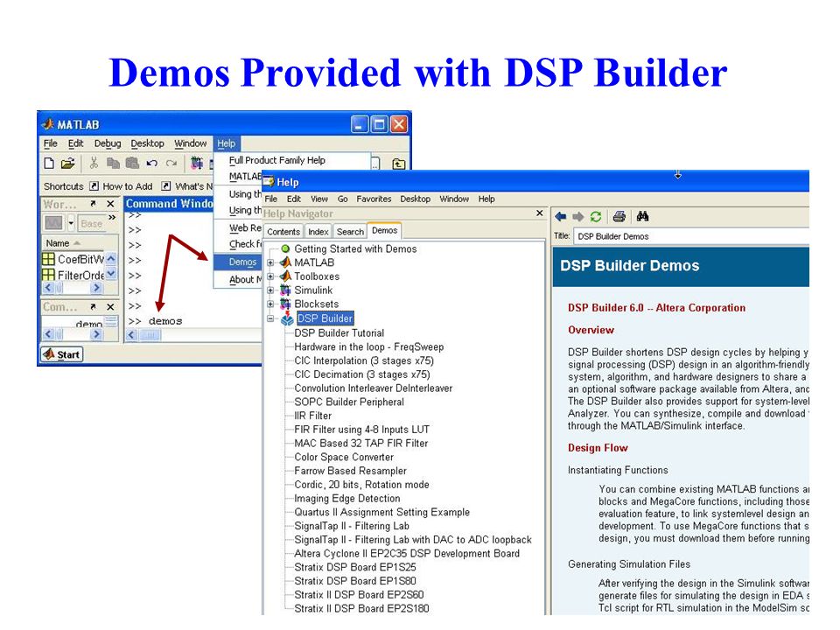Click the Redo arrow in MATLAB toolbar
This screenshot has height=630, width=840.
point(171,163)
